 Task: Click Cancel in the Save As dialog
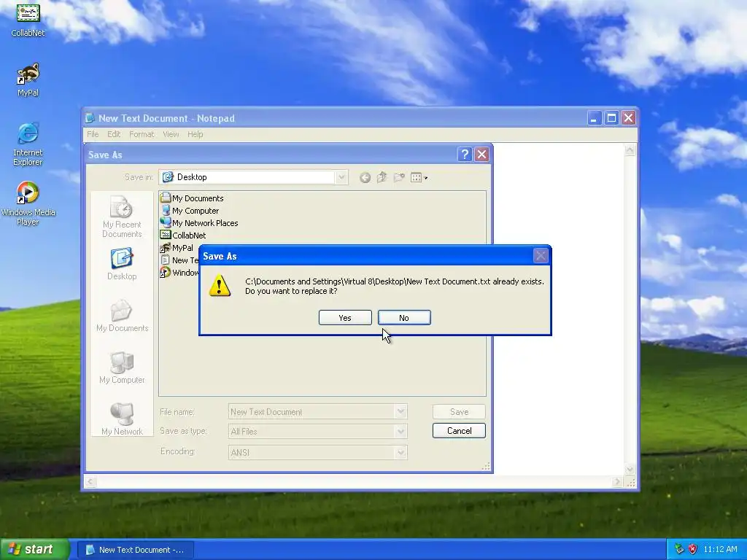click(460, 430)
